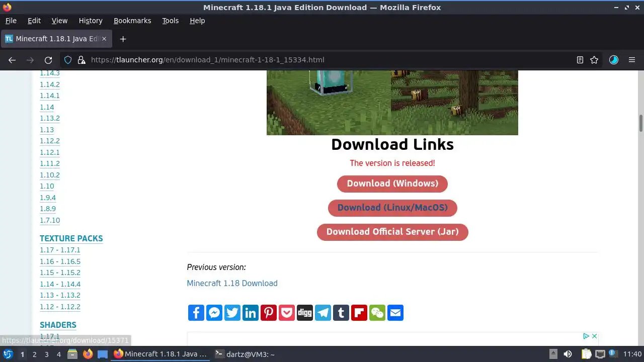
Task: Open SHADERS category heading
Action: click(x=58, y=325)
